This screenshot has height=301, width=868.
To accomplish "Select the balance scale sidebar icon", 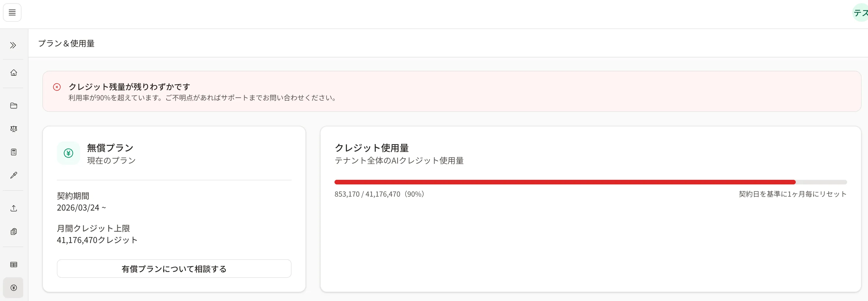I will pos(13,129).
